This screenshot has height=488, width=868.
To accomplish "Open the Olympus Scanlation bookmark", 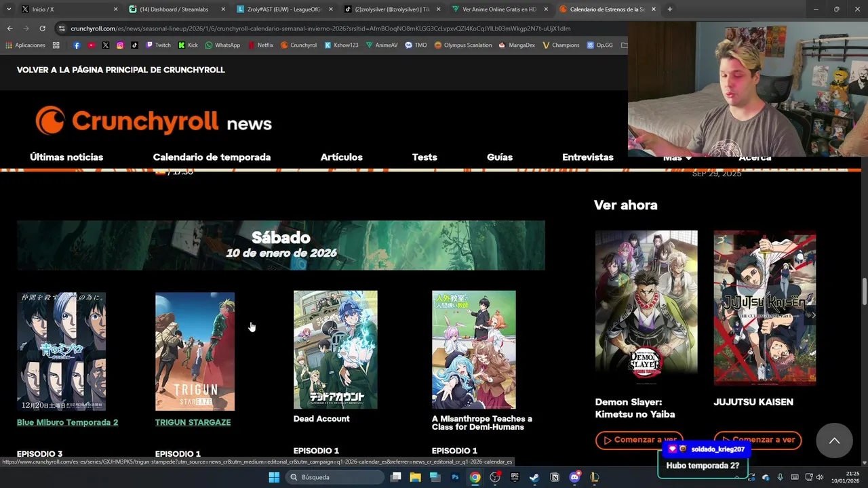I will [463, 45].
